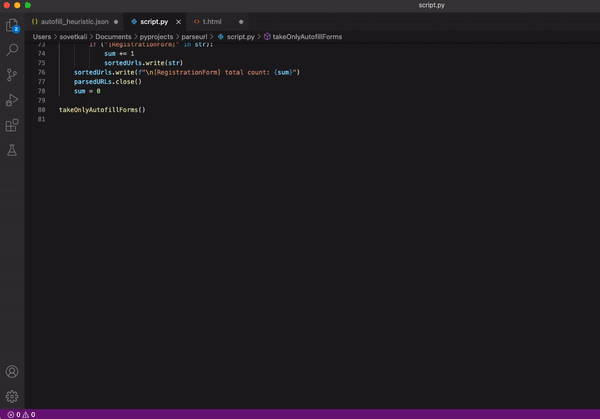Screen dimensions: 600x419
Task: Open the Accounts icon in activity bar
Action: (12, 372)
